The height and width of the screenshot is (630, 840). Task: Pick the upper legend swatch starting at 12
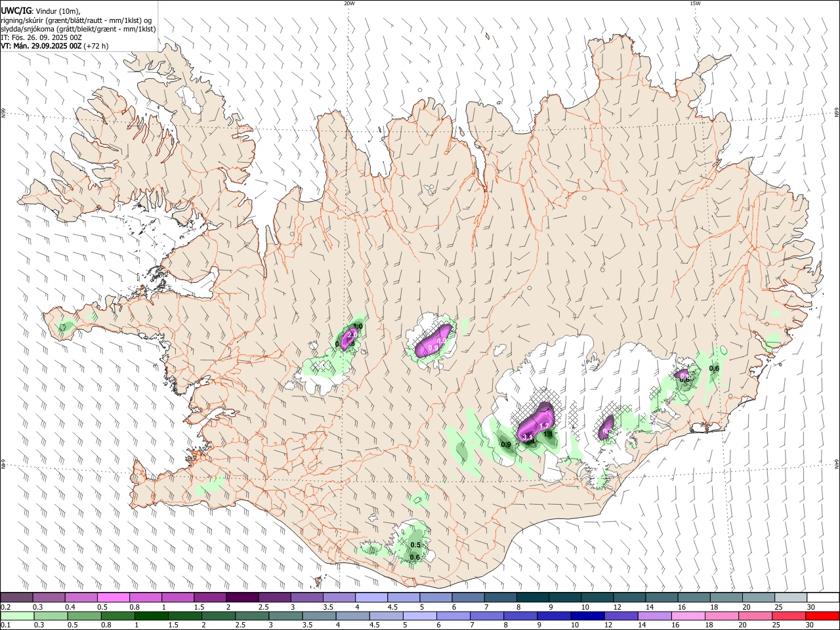pyautogui.click(x=629, y=597)
